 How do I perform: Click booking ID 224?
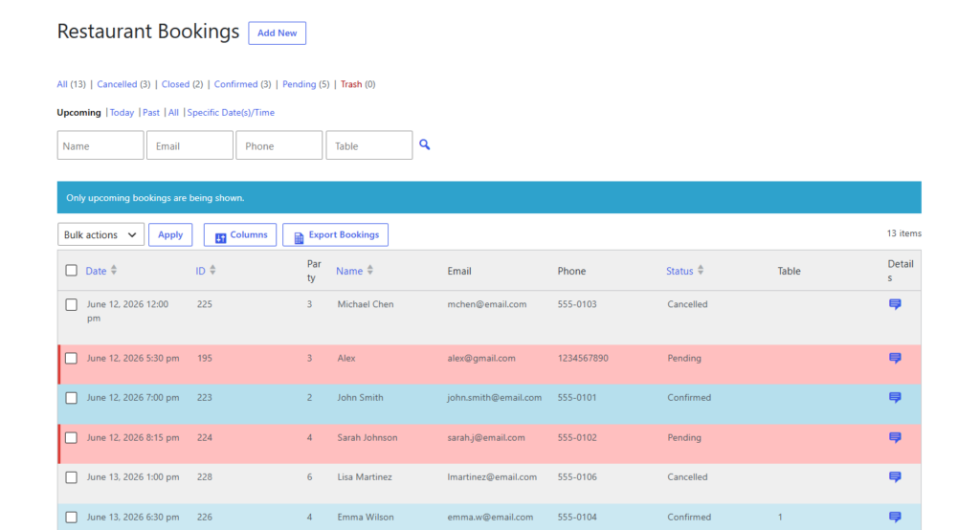point(205,437)
